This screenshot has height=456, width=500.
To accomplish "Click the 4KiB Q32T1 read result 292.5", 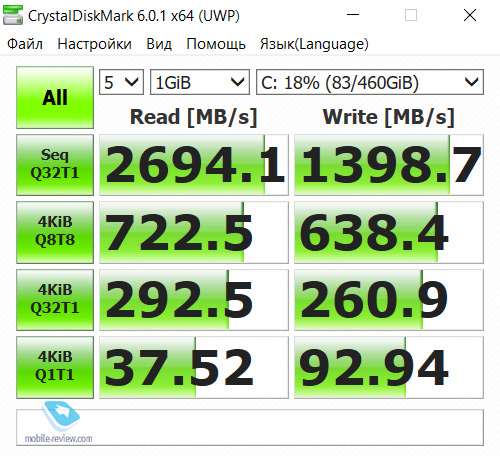I will (x=194, y=300).
